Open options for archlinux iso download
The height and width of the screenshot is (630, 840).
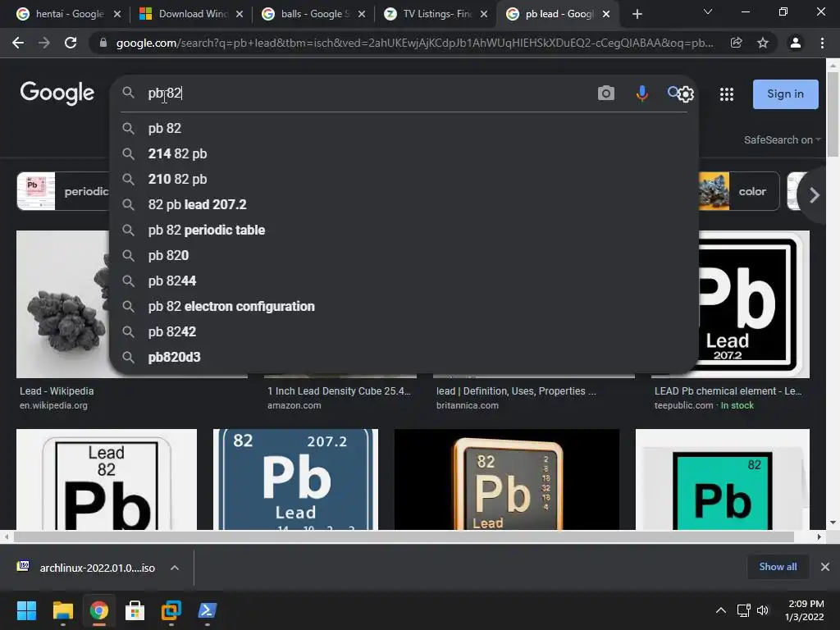pyautogui.click(x=175, y=568)
